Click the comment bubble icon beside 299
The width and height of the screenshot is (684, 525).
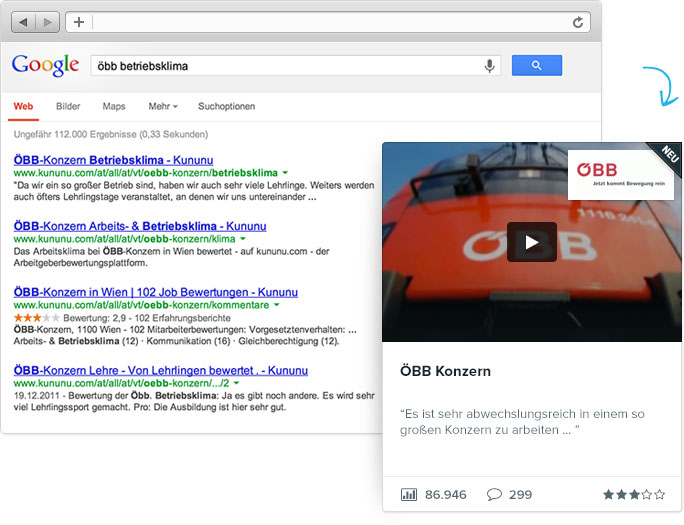[494, 494]
